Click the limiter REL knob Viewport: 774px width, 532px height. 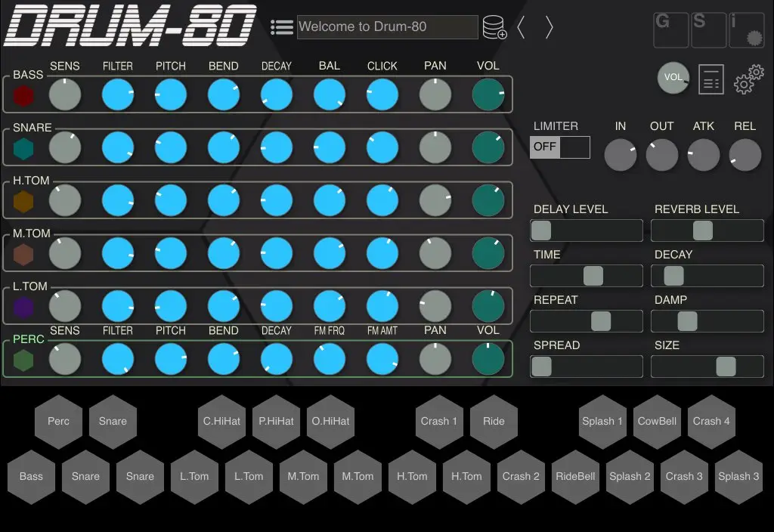pyautogui.click(x=745, y=155)
